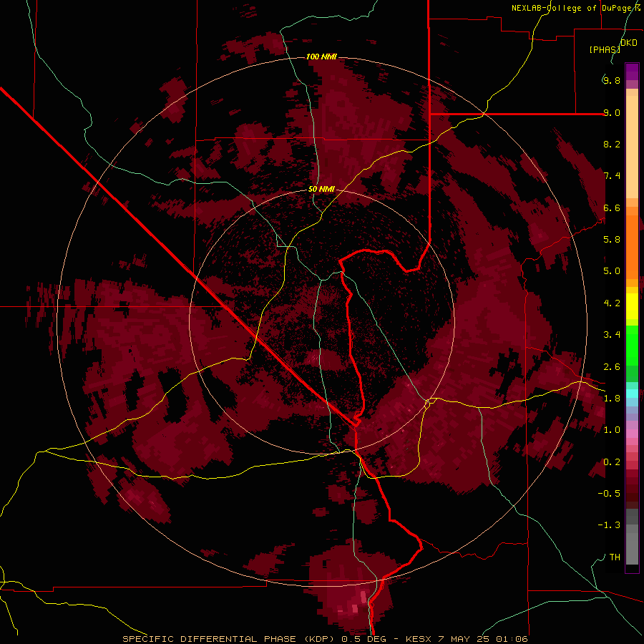Click the purple top of the color bar
Image resolution: width=644 pixels, height=644 pixels.
click(632, 72)
